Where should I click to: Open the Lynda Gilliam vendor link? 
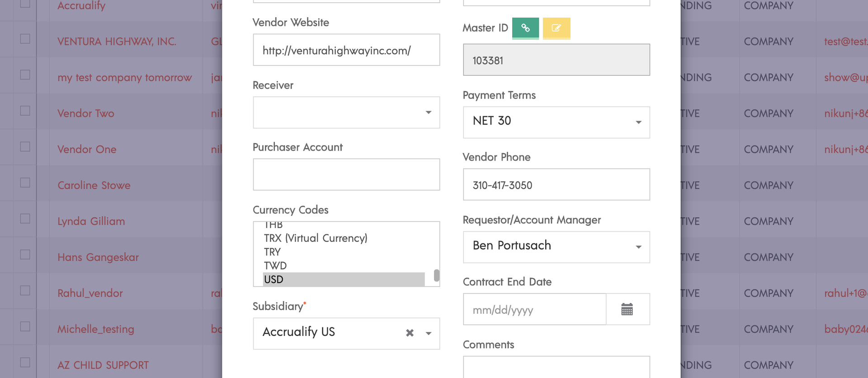[91, 221]
